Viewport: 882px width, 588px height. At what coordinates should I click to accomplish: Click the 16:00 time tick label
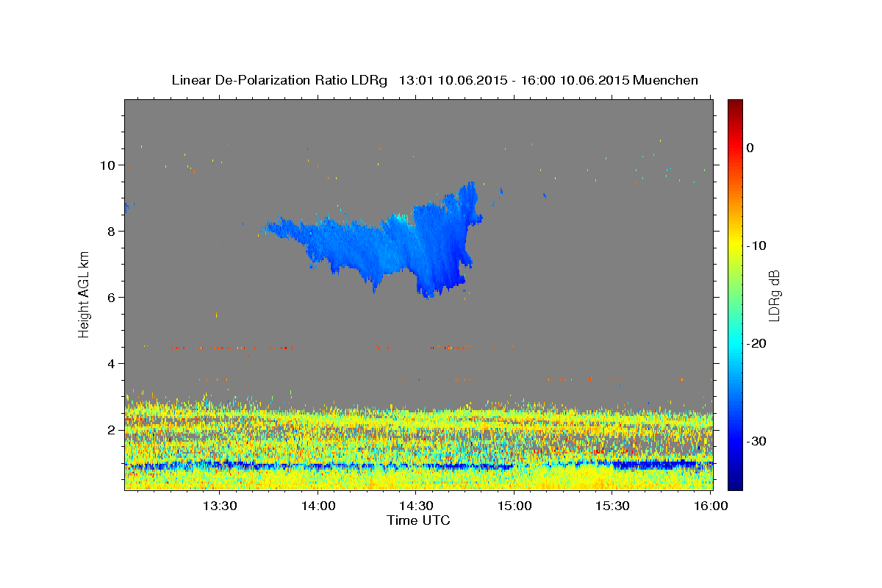point(710,506)
